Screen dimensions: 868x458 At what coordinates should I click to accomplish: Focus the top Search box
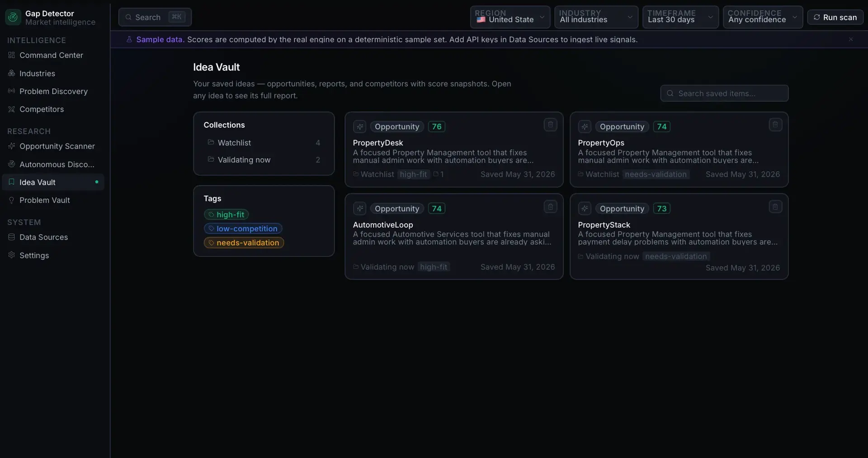tap(155, 17)
